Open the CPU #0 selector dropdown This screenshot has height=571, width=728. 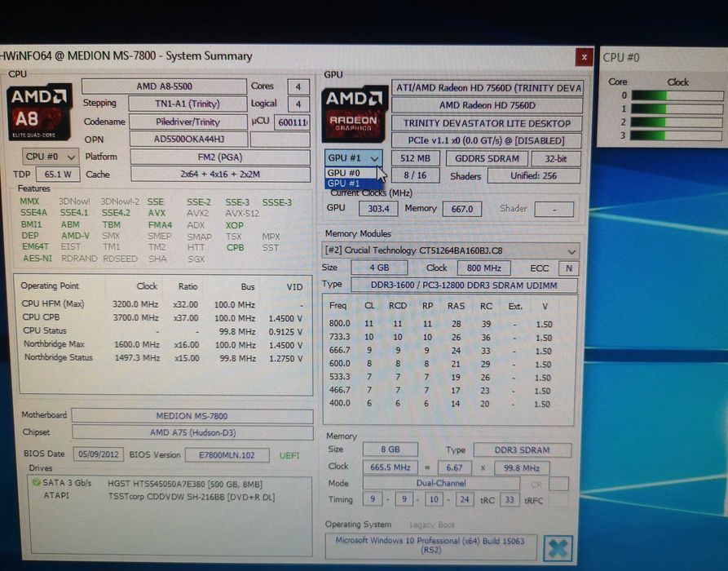tap(51, 157)
